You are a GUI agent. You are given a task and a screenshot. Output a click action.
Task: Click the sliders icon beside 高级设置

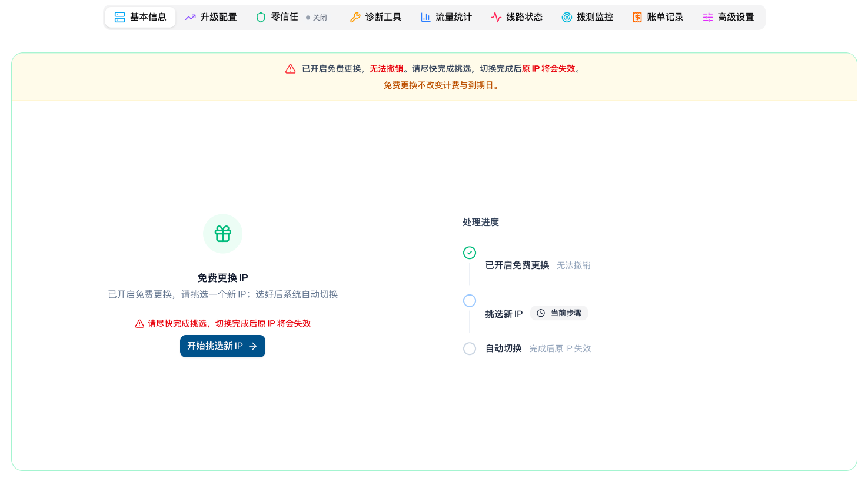coord(708,17)
